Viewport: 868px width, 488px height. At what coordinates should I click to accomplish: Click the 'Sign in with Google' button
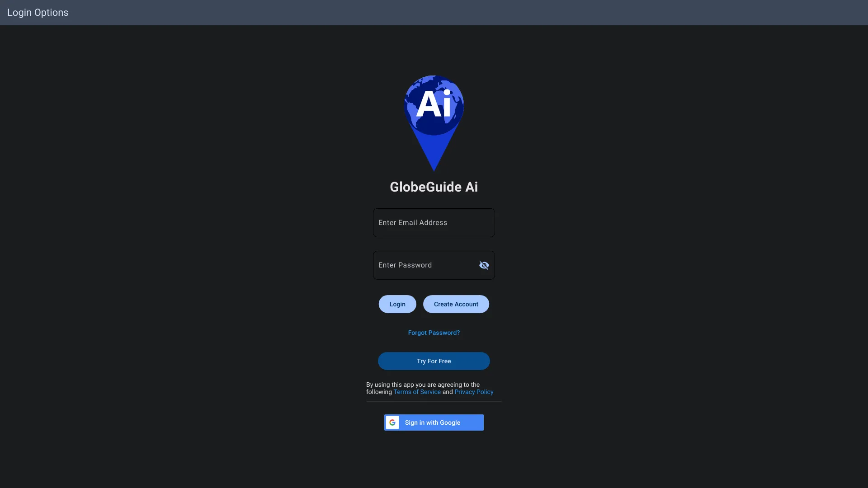click(x=434, y=422)
